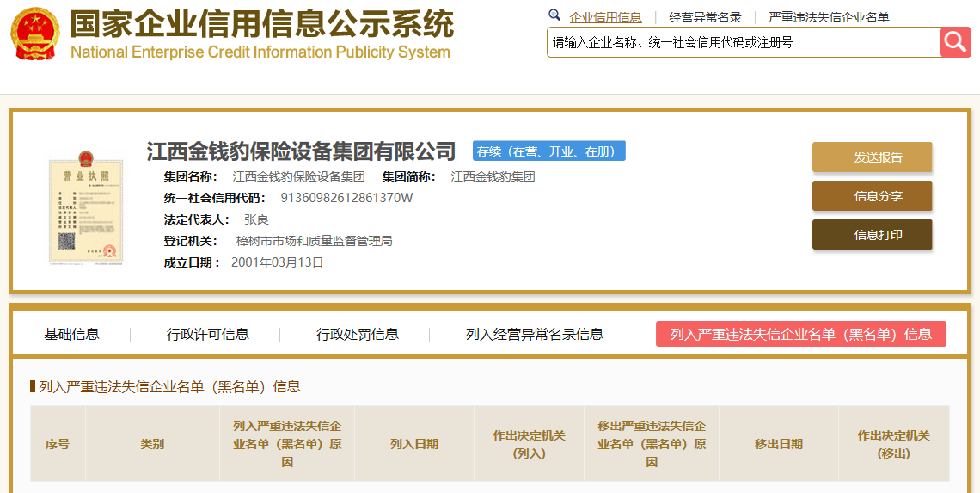Click the credit code 91360982612861370W
Image resolution: width=980 pixels, height=493 pixels.
(347, 199)
